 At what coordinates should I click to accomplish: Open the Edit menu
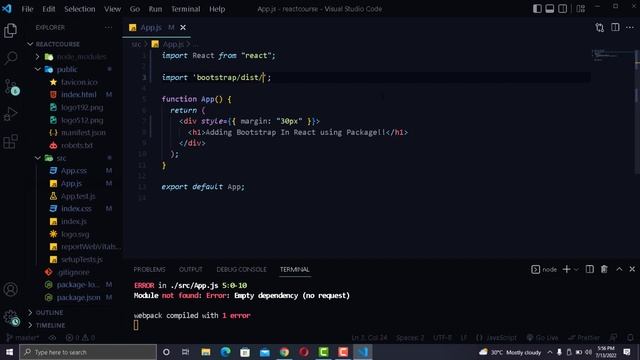(x=49, y=9)
